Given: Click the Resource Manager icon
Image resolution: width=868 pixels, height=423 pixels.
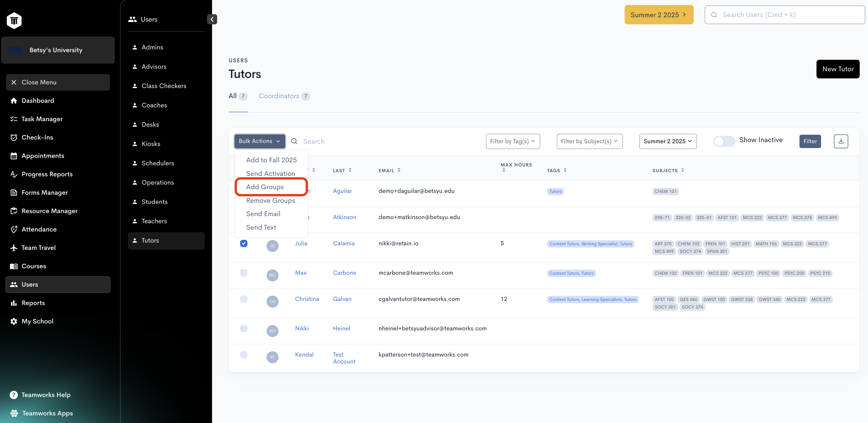Looking at the screenshot, I should 14,211.
